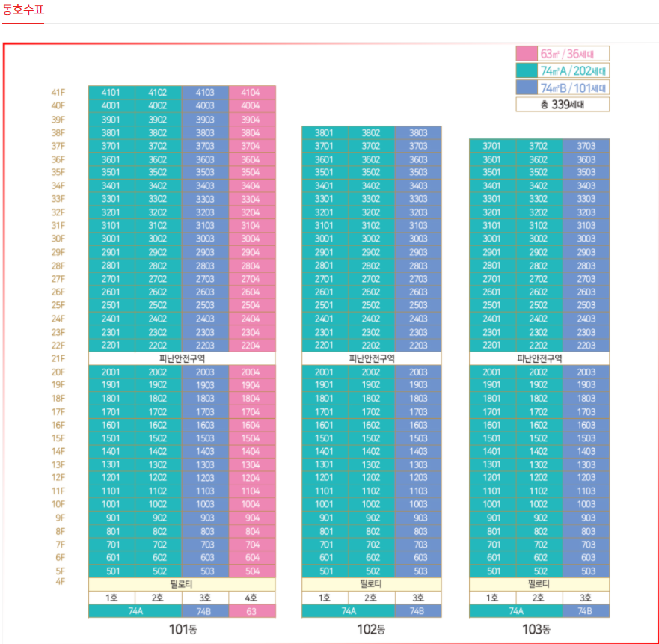Select unit 1203 in 101동
The height and width of the screenshot is (644, 659).
pos(205,477)
